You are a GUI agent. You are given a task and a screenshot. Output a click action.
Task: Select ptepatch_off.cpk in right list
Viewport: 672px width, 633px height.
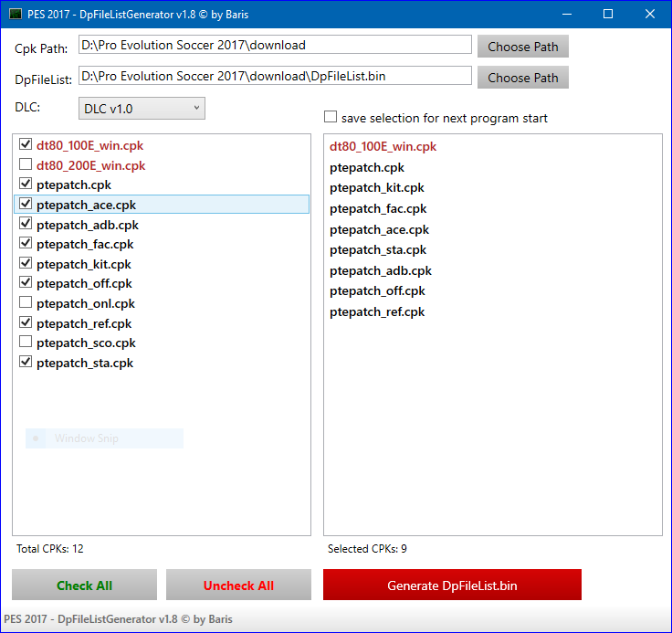tap(377, 291)
